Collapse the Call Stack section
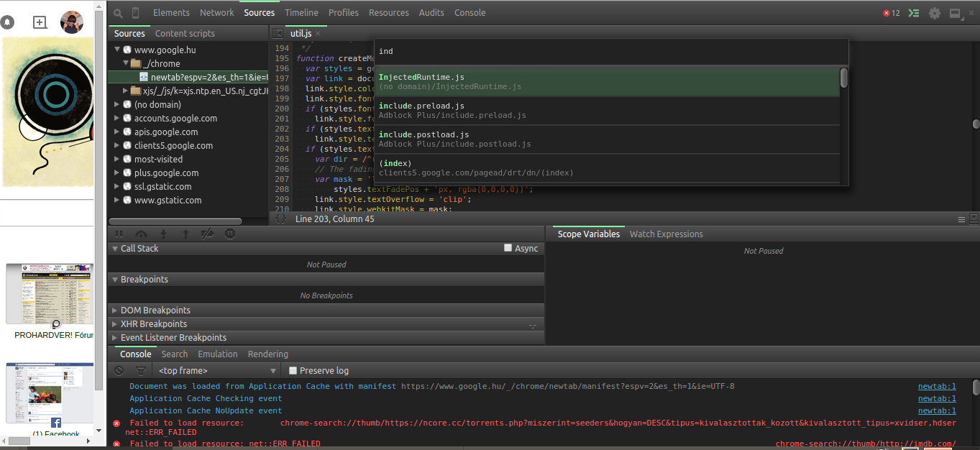Image resolution: width=980 pixels, height=450 pixels. pyautogui.click(x=139, y=249)
